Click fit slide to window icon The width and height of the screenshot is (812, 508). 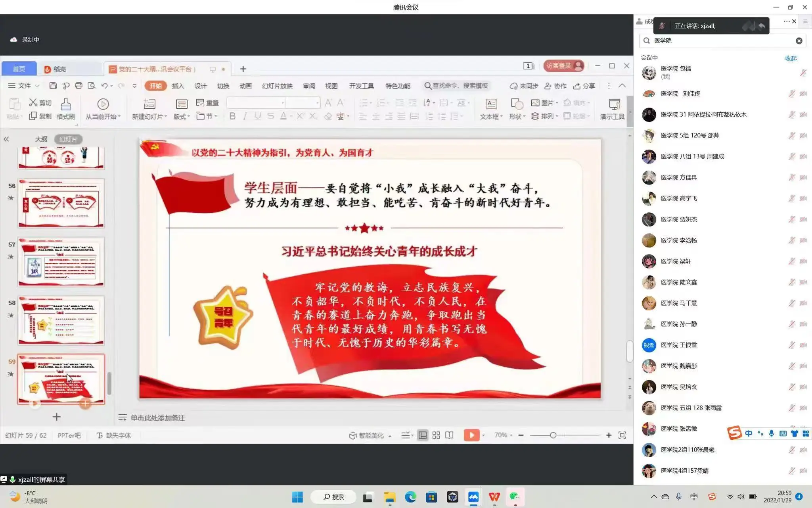point(622,435)
